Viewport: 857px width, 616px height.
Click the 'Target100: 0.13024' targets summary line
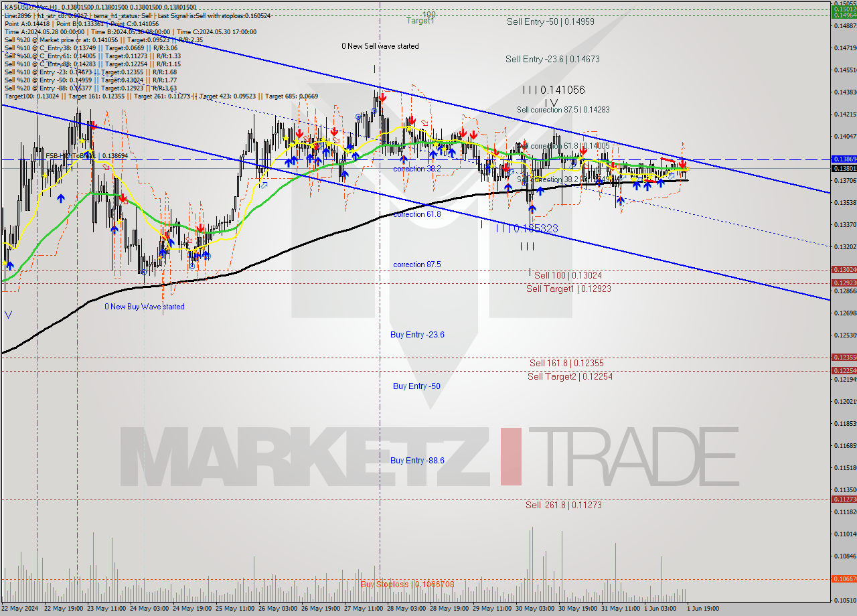[x=161, y=96]
